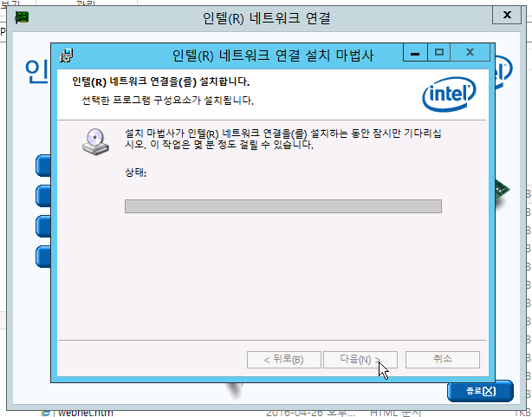532x417 pixels.
Task: Close the setup wizard window
Action: [470, 53]
